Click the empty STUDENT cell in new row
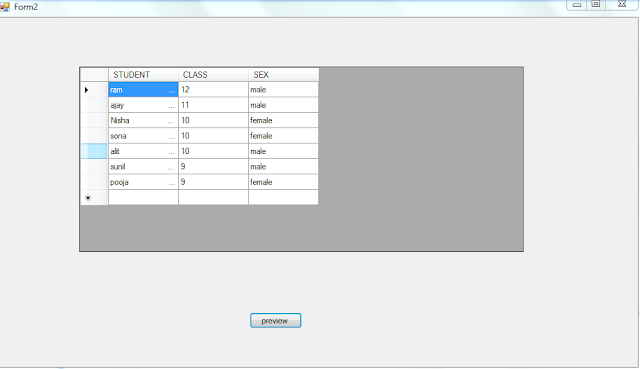The width and height of the screenshot is (640, 369). [143, 198]
